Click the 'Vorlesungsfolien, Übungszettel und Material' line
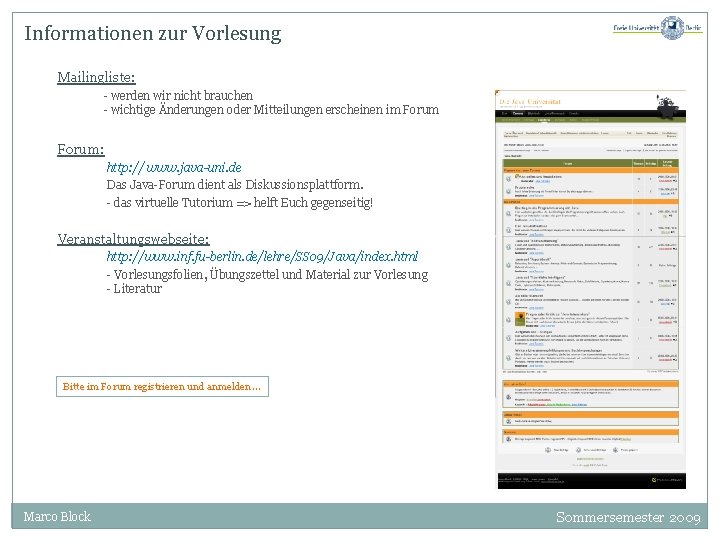This screenshot has width=720, height=540. 267,275
